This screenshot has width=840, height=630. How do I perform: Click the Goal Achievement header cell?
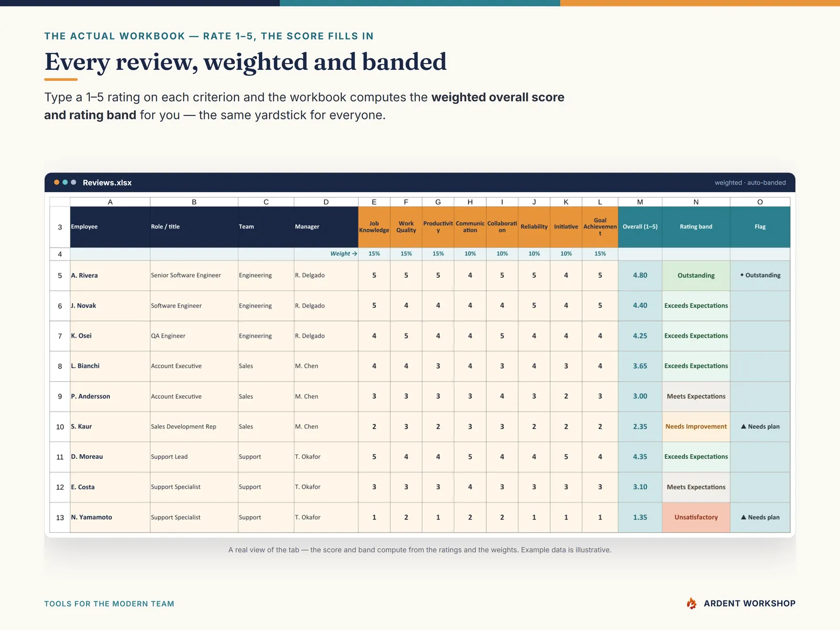[x=600, y=227]
